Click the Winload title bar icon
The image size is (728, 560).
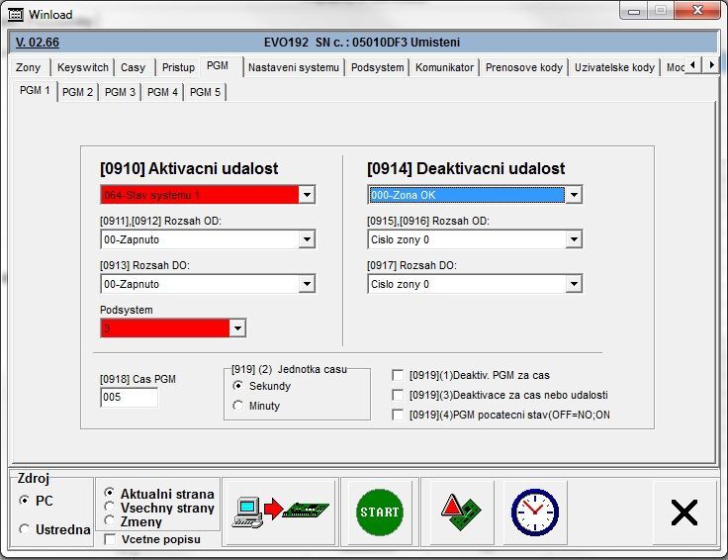[x=14, y=15]
